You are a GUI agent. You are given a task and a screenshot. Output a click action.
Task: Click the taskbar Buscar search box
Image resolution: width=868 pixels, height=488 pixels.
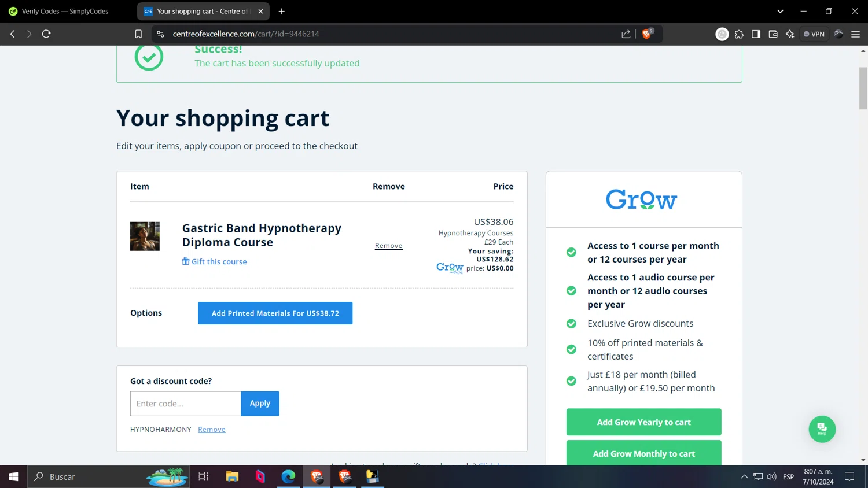click(108, 476)
